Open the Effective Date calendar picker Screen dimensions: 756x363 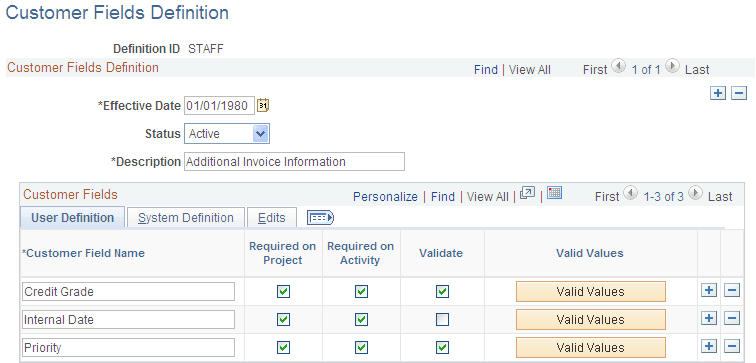click(x=263, y=105)
